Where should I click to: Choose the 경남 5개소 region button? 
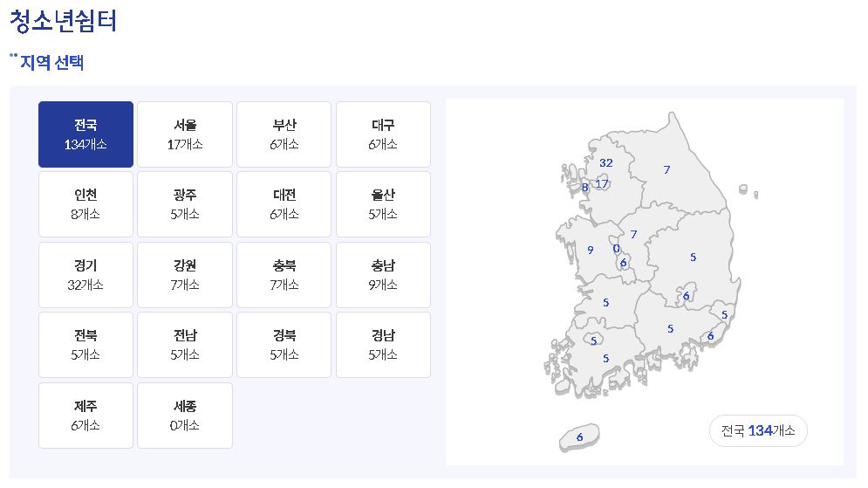(x=383, y=345)
